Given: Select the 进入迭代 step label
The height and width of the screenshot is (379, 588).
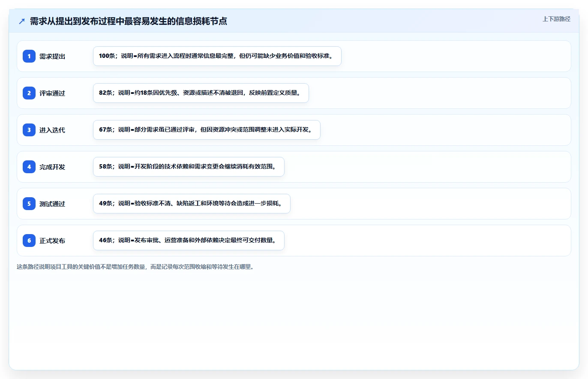Looking at the screenshot, I should pyautogui.click(x=52, y=130).
